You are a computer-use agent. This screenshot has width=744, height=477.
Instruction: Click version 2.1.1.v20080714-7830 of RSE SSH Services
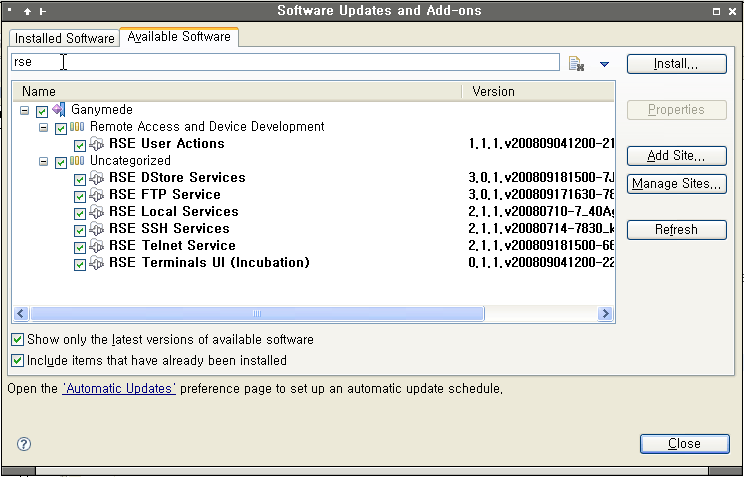tap(541, 229)
